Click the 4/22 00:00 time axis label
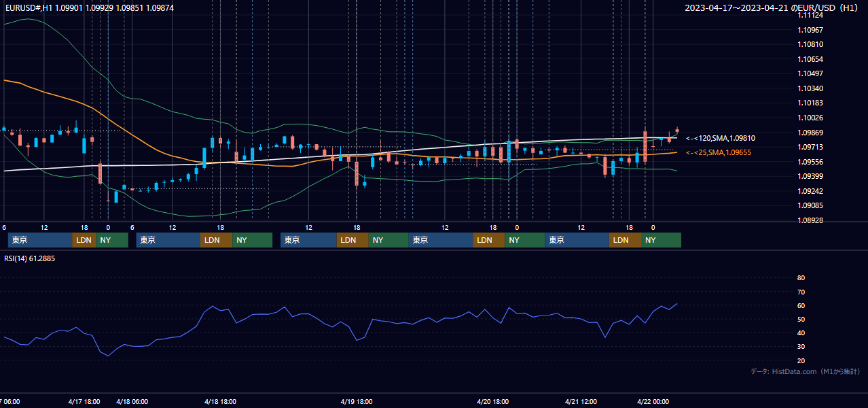The width and height of the screenshot is (868, 408). pyautogui.click(x=653, y=401)
